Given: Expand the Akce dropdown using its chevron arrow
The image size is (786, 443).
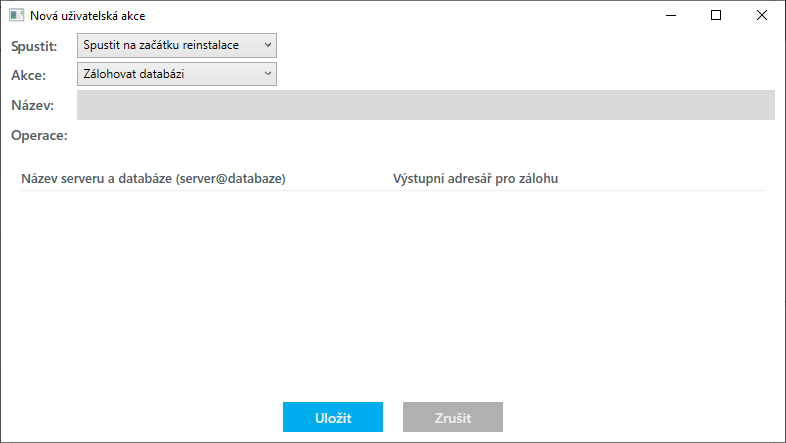Looking at the screenshot, I should tap(268, 73).
